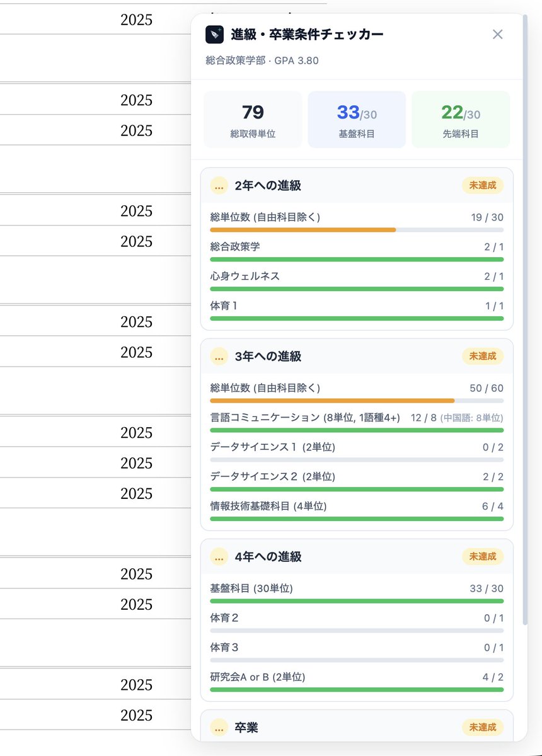Click the 0 / 2 value for データサイエンス１

493,447
